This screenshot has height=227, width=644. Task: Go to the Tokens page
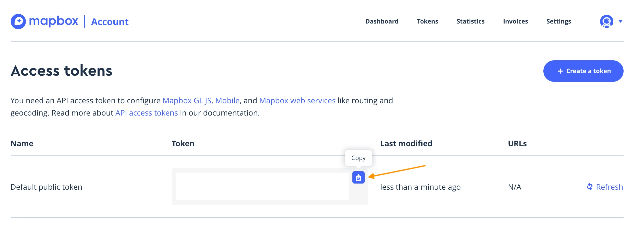click(x=427, y=21)
